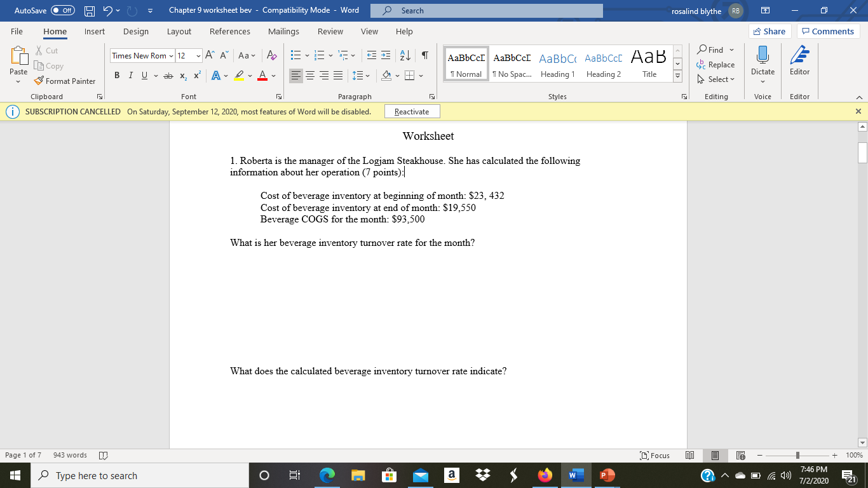Image resolution: width=868 pixels, height=488 pixels.
Task: Switch to the Mailings tab
Action: pos(283,31)
